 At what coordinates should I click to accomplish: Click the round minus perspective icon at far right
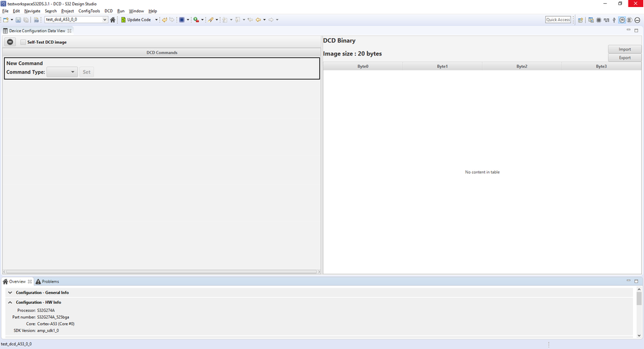click(638, 20)
